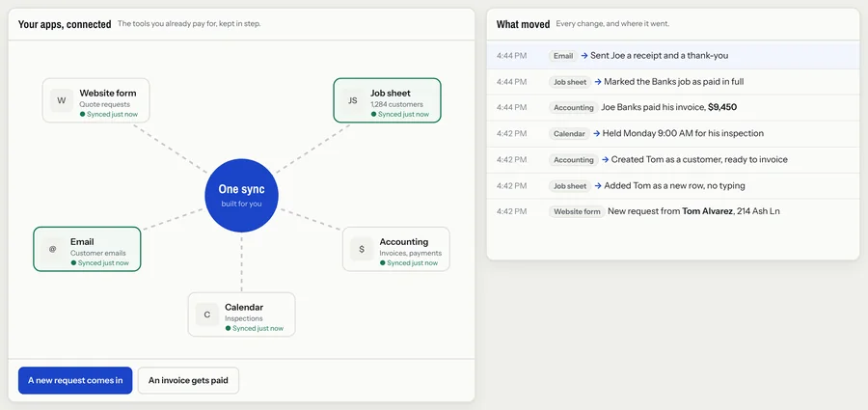Click the blue arrow in the Calendar inspection row
The height and width of the screenshot is (410, 868).
coord(597,133)
